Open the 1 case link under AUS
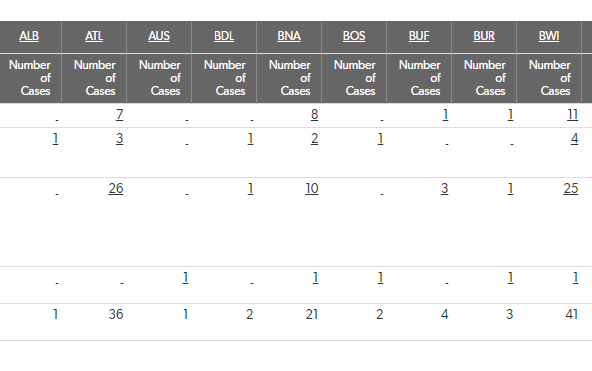592x371 pixels. click(x=185, y=277)
